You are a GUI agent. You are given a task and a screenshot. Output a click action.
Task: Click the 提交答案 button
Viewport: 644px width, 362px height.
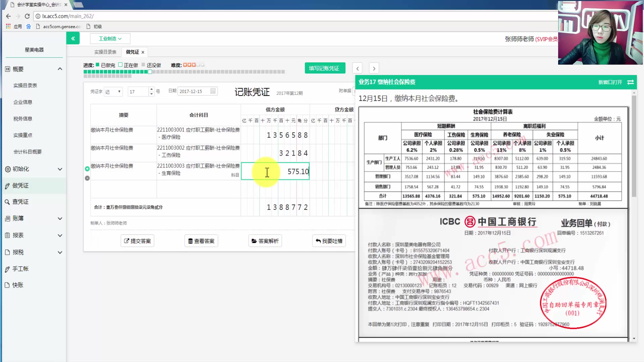pos(137,241)
